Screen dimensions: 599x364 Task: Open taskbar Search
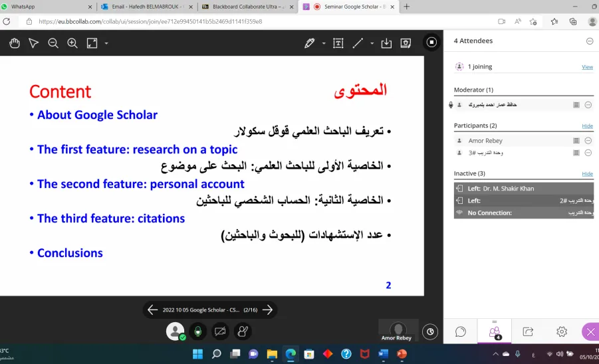point(216,354)
